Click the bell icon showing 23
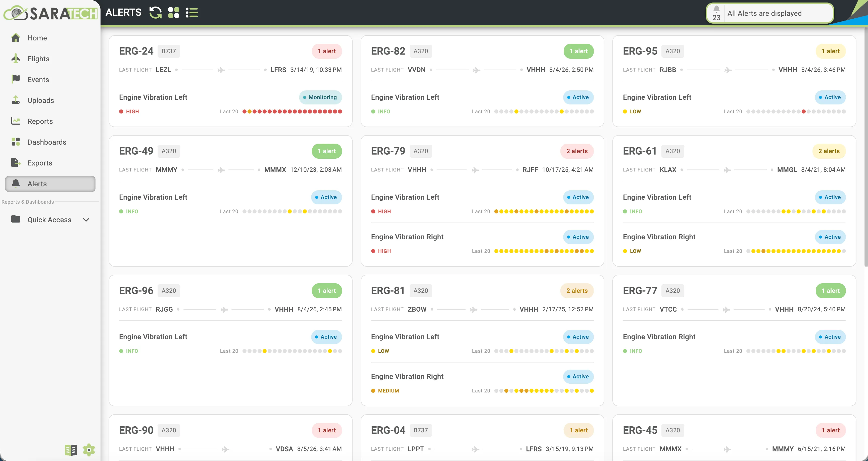This screenshot has height=461, width=868. pyautogui.click(x=716, y=14)
